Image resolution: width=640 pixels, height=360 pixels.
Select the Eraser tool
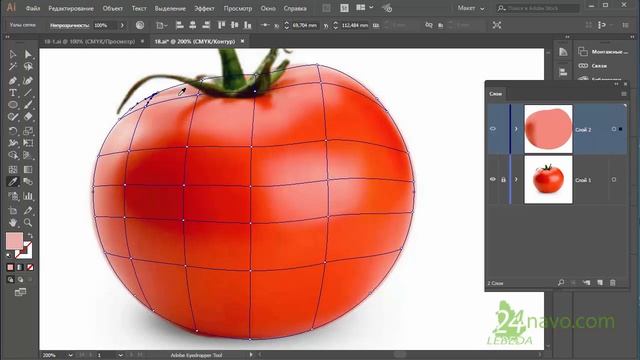click(x=28, y=117)
